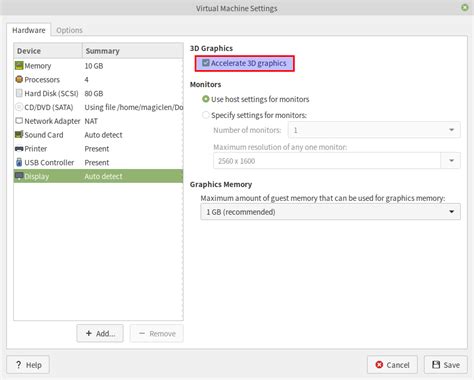The image size is (474, 380).
Task: Select Network Adapter label
Action: [52, 121]
